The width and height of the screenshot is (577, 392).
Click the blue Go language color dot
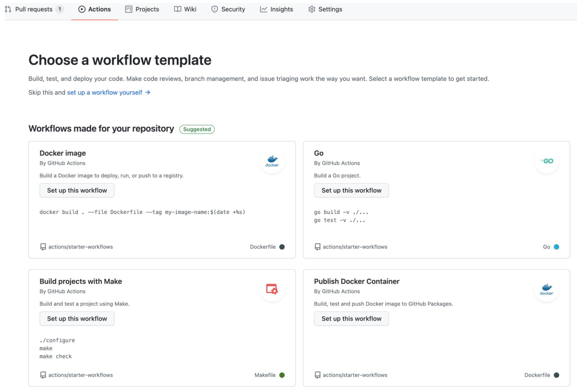point(556,247)
